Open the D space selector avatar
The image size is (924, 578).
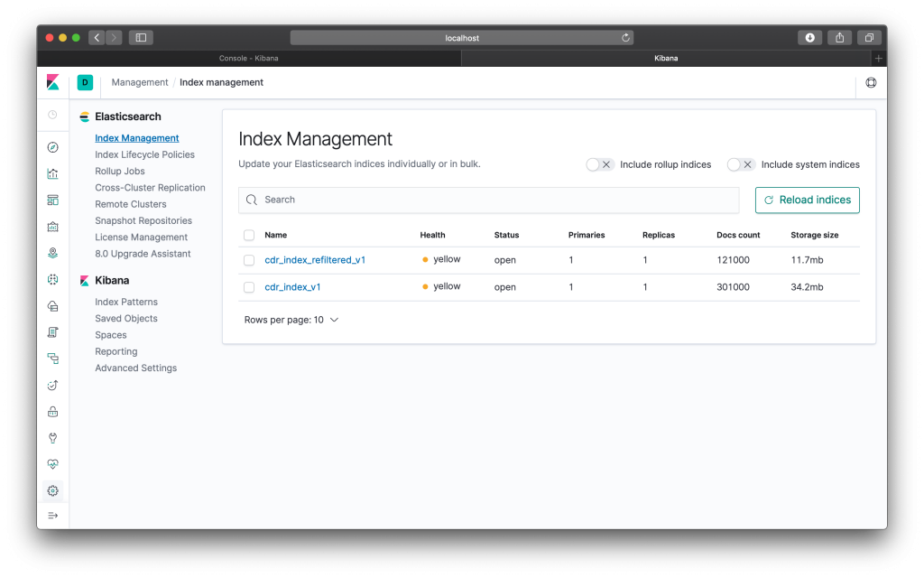pos(85,82)
